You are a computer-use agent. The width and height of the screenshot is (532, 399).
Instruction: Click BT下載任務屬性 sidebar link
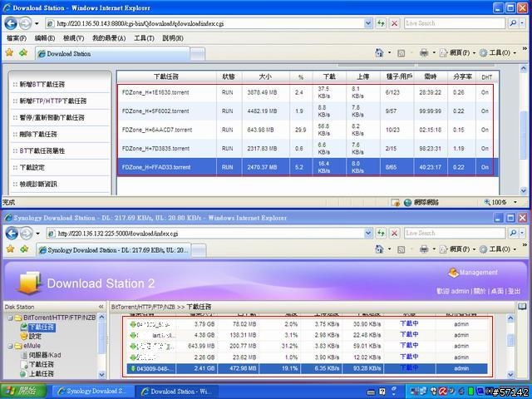pyautogui.click(x=42, y=150)
